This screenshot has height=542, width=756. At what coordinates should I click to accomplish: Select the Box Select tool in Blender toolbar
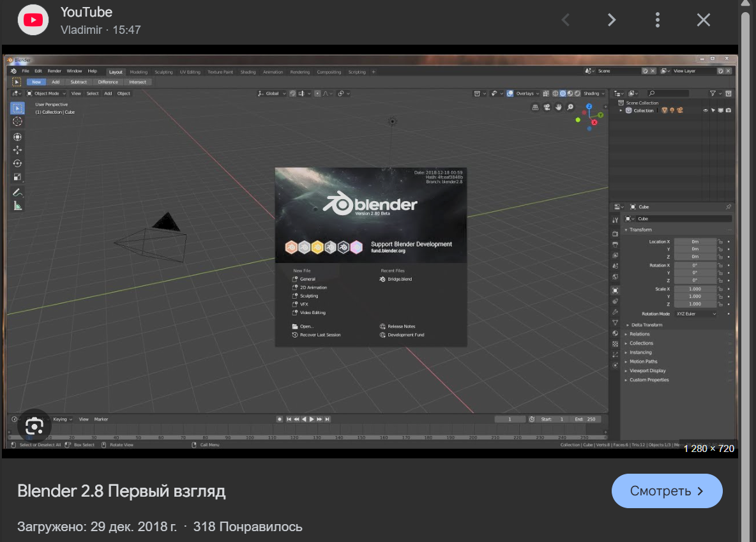17,108
